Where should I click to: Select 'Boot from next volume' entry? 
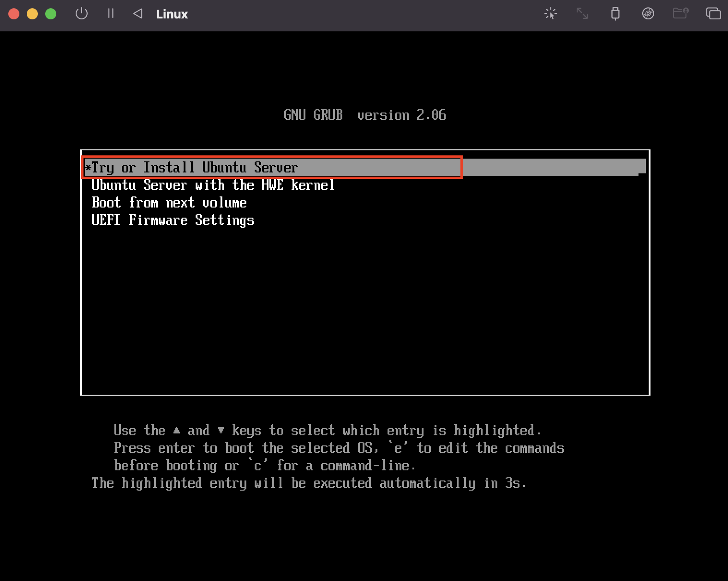pos(169,202)
